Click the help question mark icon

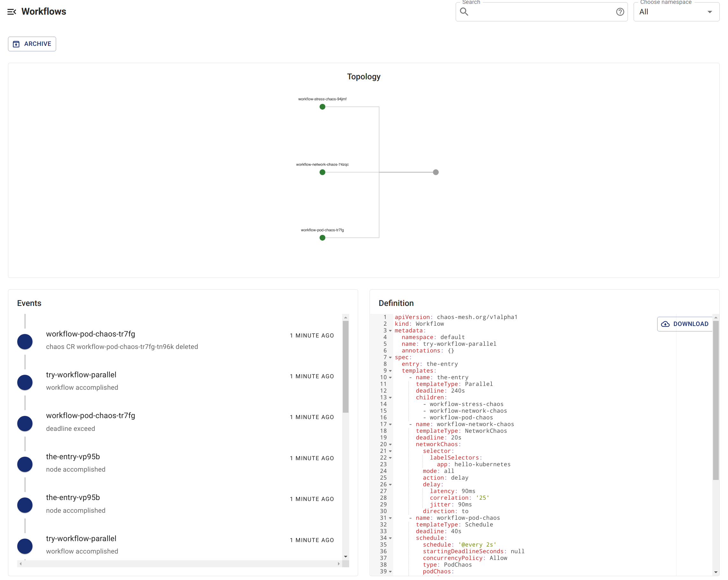click(x=620, y=12)
